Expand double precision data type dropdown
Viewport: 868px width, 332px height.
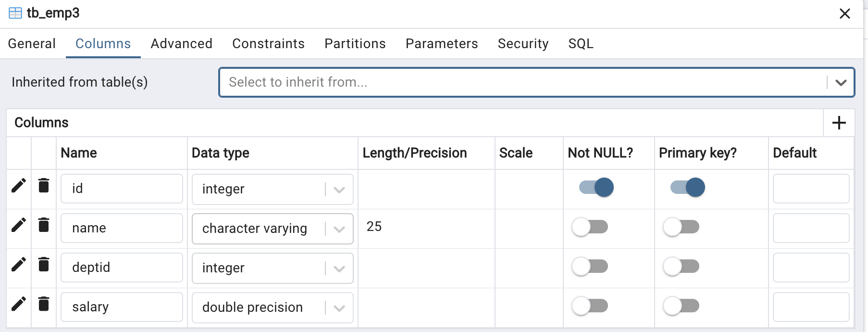pyautogui.click(x=339, y=308)
